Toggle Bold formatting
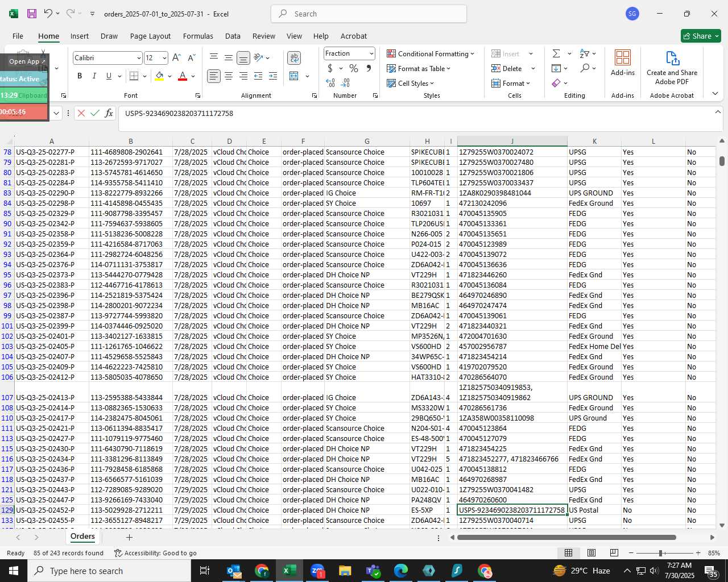Screen dimensions: 728x582 (x=80, y=76)
